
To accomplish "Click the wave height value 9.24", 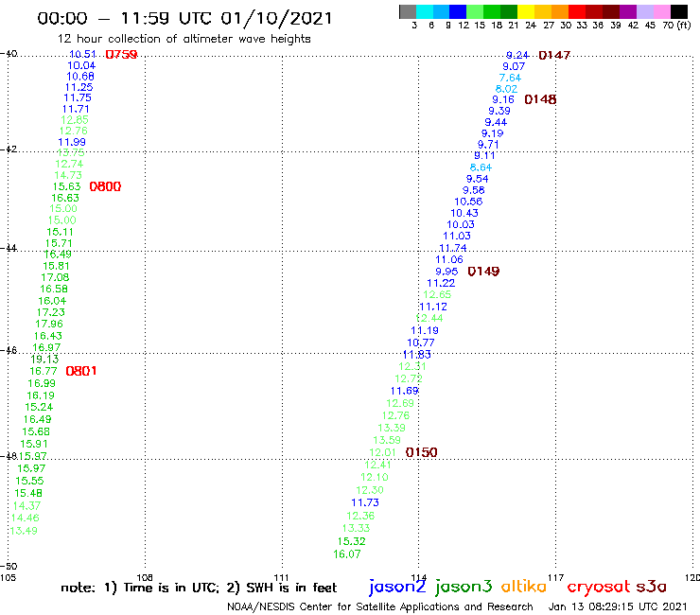I will [x=517, y=56].
